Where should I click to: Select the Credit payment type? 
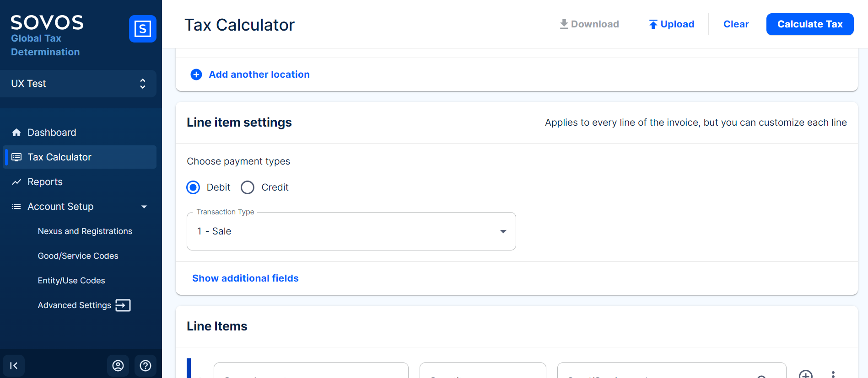point(248,187)
